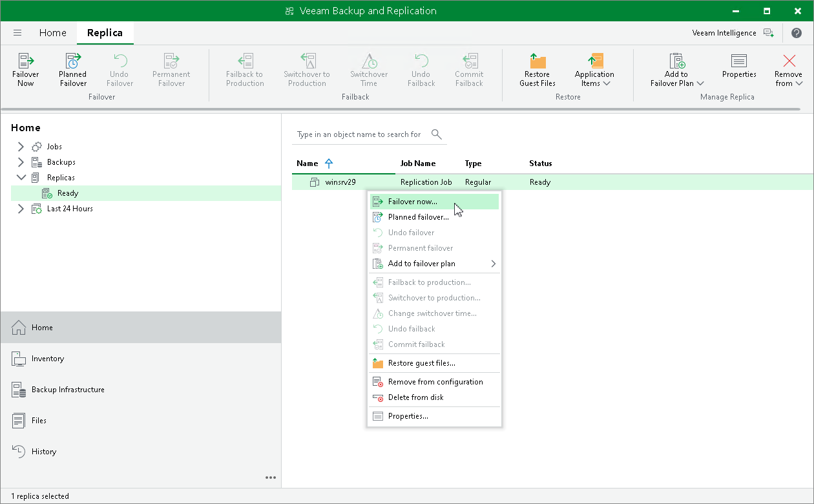This screenshot has height=504, width=814.
Task: Click the Failover Now ribbon button
Action: coord(26,70)
